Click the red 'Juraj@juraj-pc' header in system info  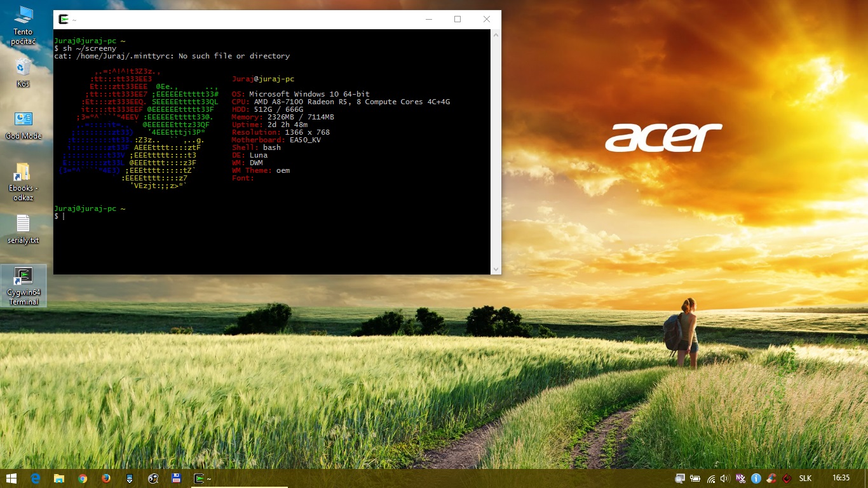pyautogui.click(x=263, y=79)
